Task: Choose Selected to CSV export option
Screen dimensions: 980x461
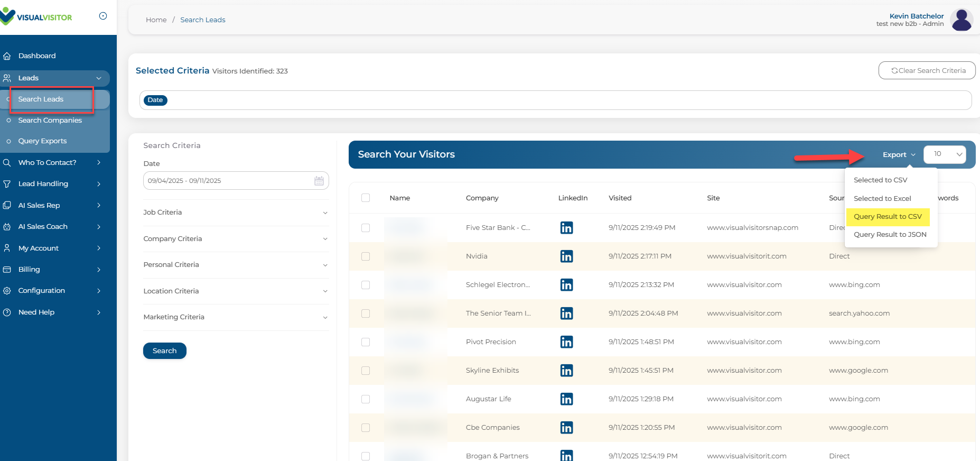Action: 880,180
